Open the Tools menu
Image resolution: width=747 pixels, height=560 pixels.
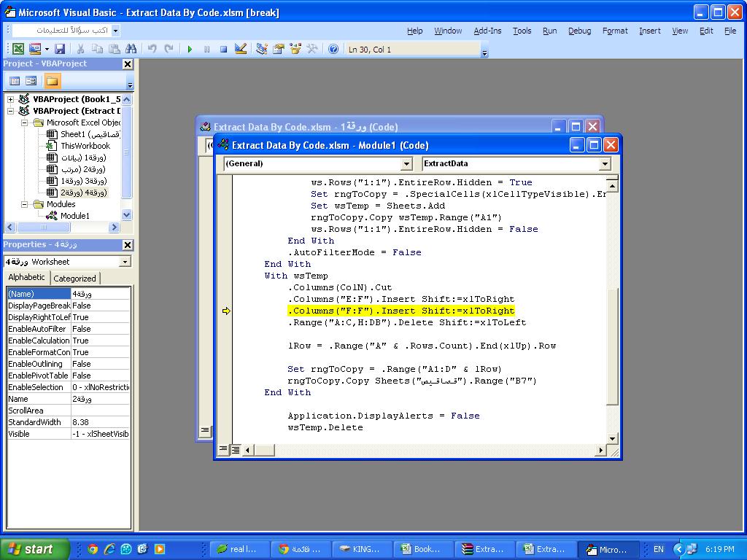point(522,31)
